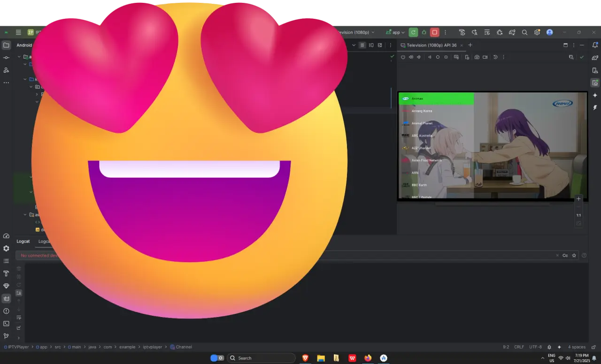Add a new device tab with plus
The width and height of the screenshot is (601, 364).
470,45
